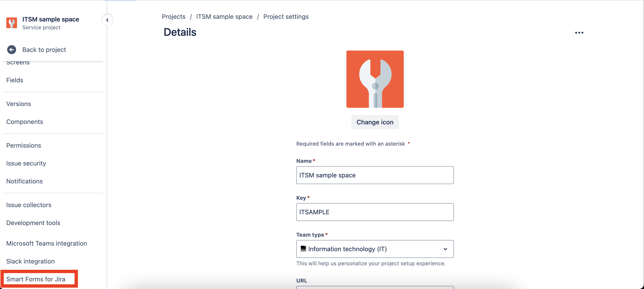This screenshot has height=289, width=644.
Task: Select Components in the sidebar
Action: [24, 122]
